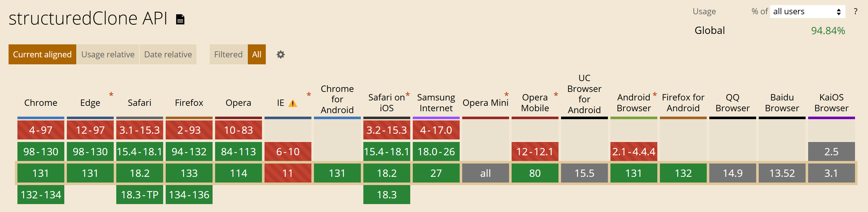Click the IE warning triangle icon
The height and width of the screenshot is (212, 868).
pos(293,104)
